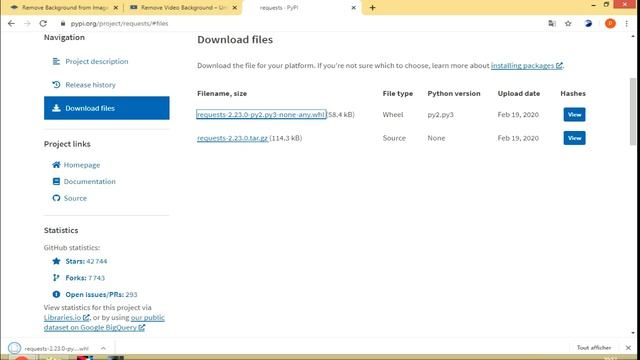
Task: Open the downloaded requests whl file in the download bar
Action: pos(56,348)
